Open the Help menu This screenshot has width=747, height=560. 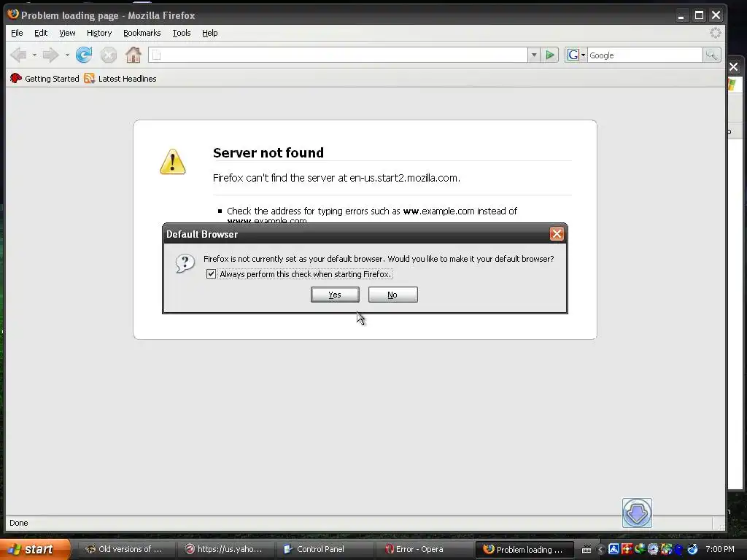pyautogui.click(x=209, y=33)
